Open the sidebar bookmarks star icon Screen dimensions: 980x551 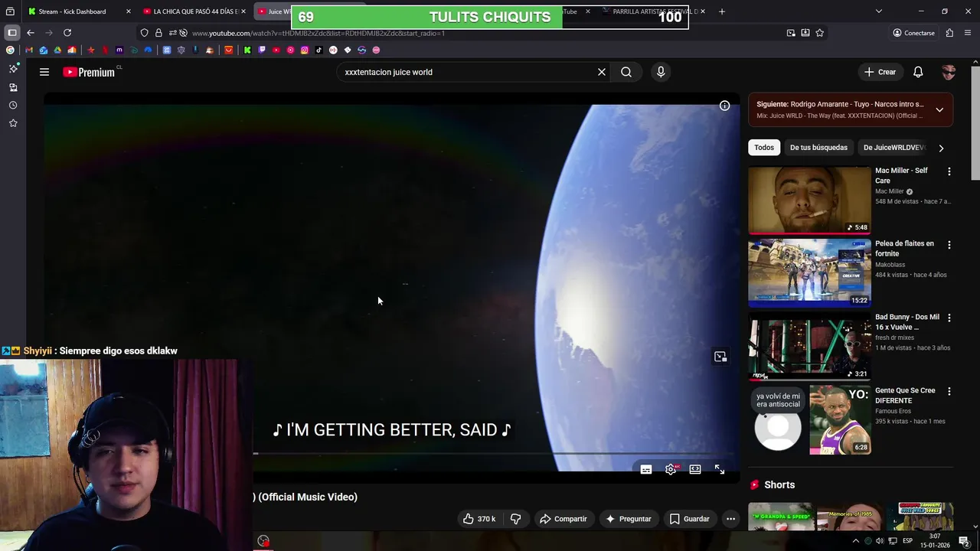pos(13,123)
